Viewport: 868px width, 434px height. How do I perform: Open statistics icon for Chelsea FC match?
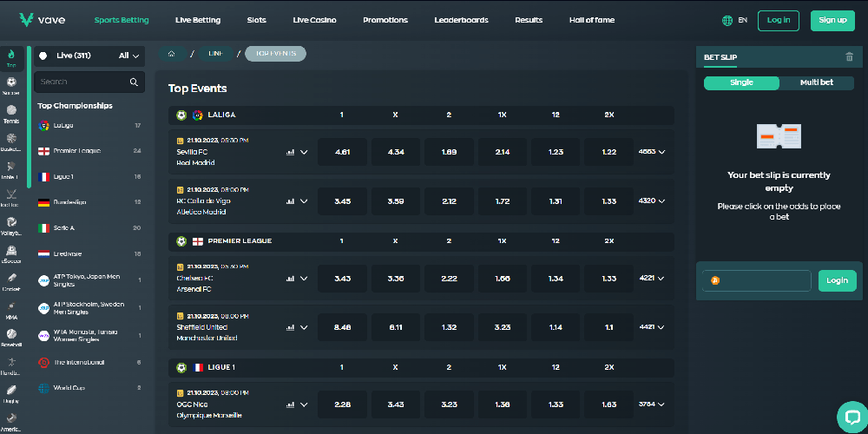coord(290,279)
